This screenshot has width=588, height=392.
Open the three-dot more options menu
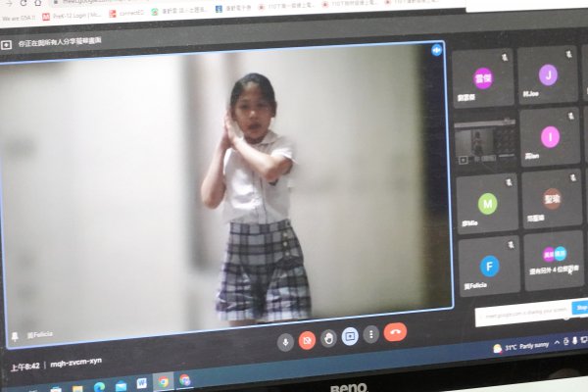(371, 334)
